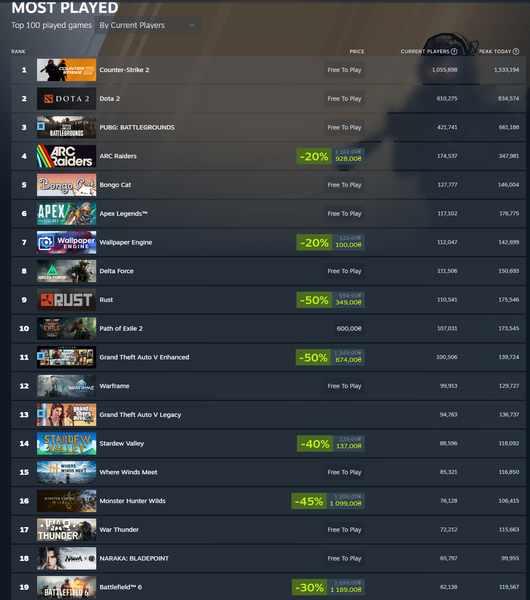Click blue square icon on GTA V Legacy
Screen dimensions: 530x600
tap(41, 414)
